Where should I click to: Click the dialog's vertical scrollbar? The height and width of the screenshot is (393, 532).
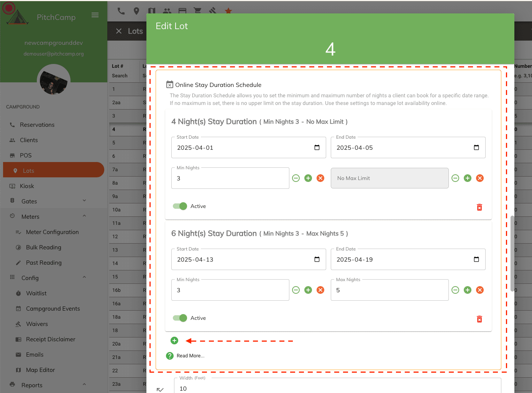pyautogui.click(x=512, y=254)
